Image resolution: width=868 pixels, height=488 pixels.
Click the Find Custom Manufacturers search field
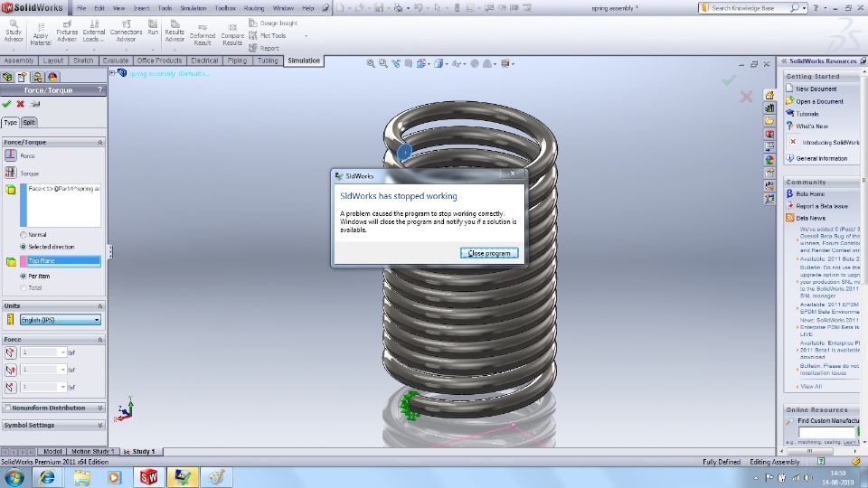tap(826, 432)
